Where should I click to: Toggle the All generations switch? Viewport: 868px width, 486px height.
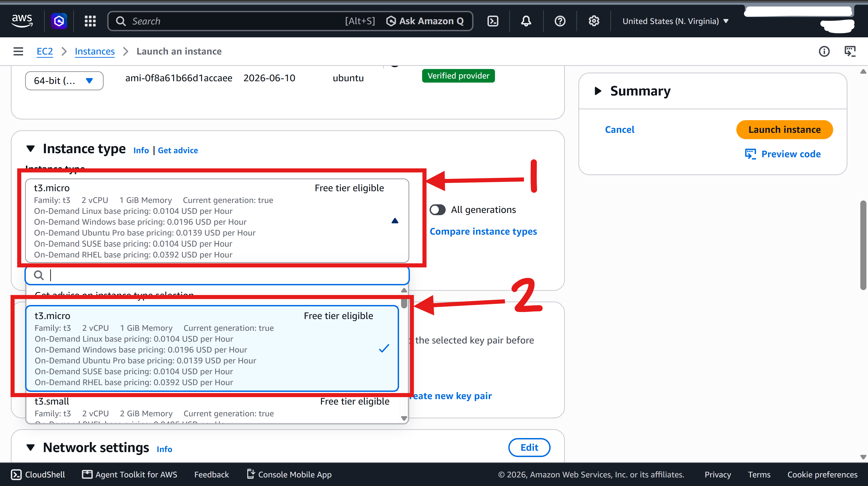pos(437,210)
